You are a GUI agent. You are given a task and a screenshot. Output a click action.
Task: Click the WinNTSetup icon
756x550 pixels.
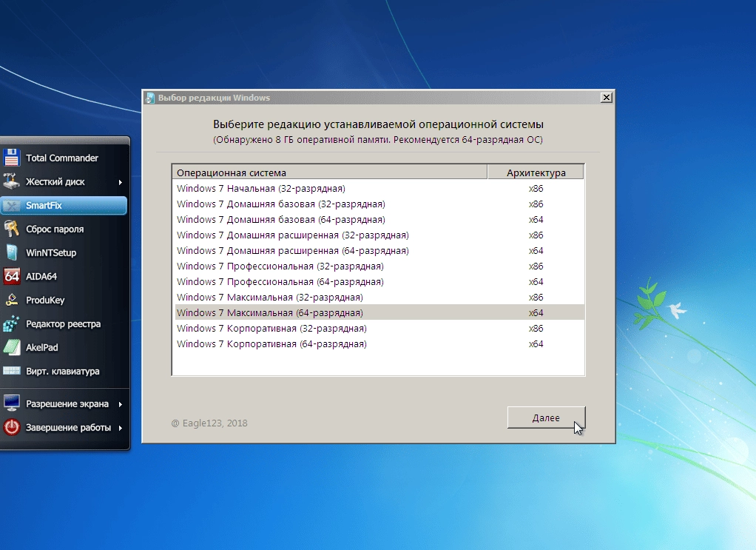point(12,253)
